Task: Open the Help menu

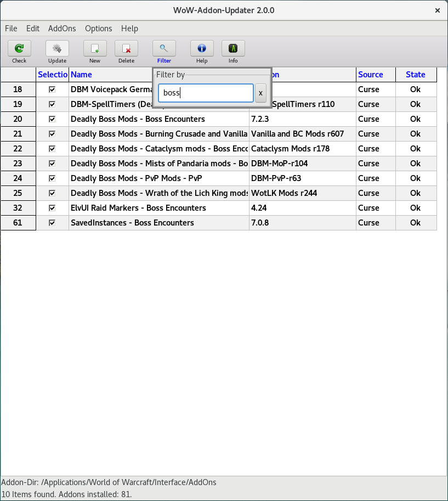Action: [x=129, y=29]
